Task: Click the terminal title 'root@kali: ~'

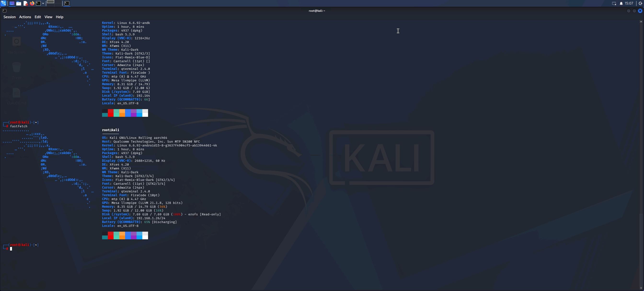Action: [x=317, y=11]
